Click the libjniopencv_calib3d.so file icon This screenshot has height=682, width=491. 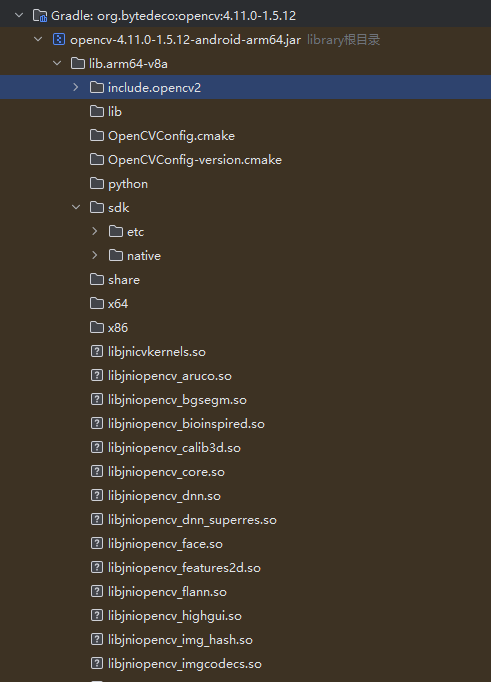pyautogui.click(x=97, y=447)
